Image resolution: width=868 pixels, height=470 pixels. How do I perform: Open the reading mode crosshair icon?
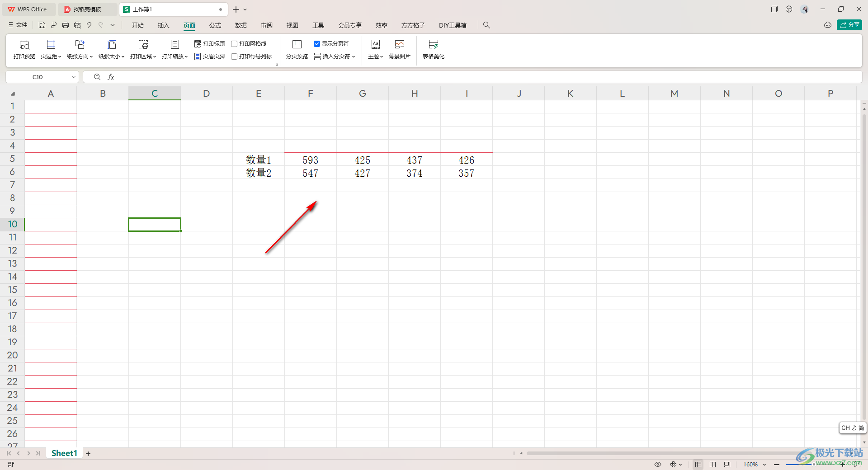click(674, 464)
